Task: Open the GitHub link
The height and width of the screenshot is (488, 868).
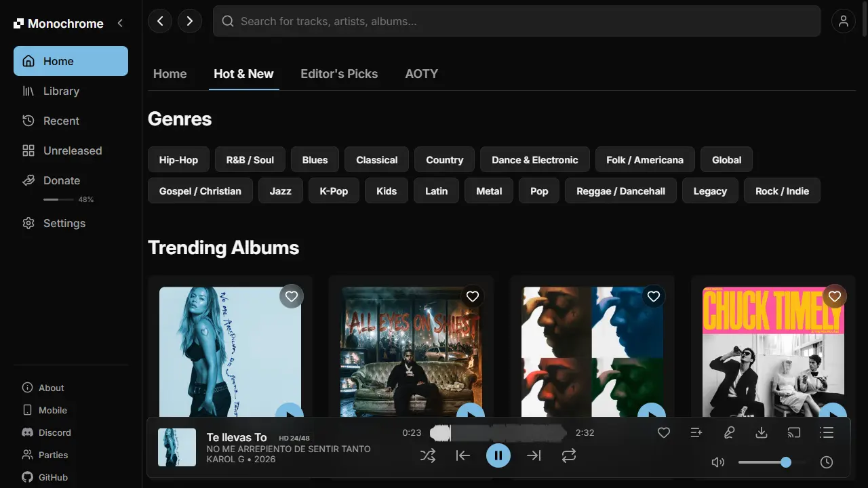Action: point(71,477)
